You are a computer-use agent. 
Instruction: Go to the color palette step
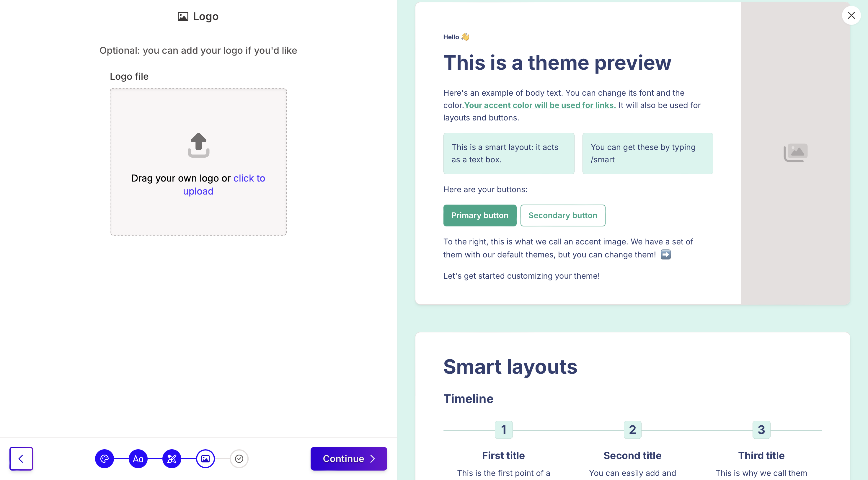pos(105,458)
